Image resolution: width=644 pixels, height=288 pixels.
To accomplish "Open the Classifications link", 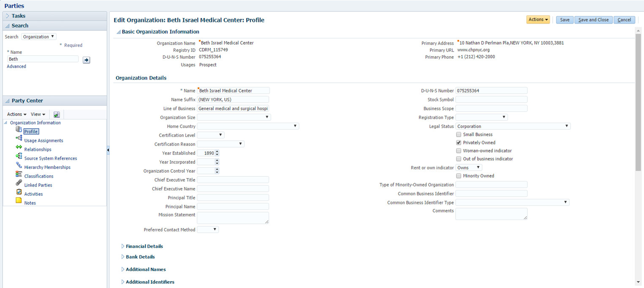I will coord(39,176).
